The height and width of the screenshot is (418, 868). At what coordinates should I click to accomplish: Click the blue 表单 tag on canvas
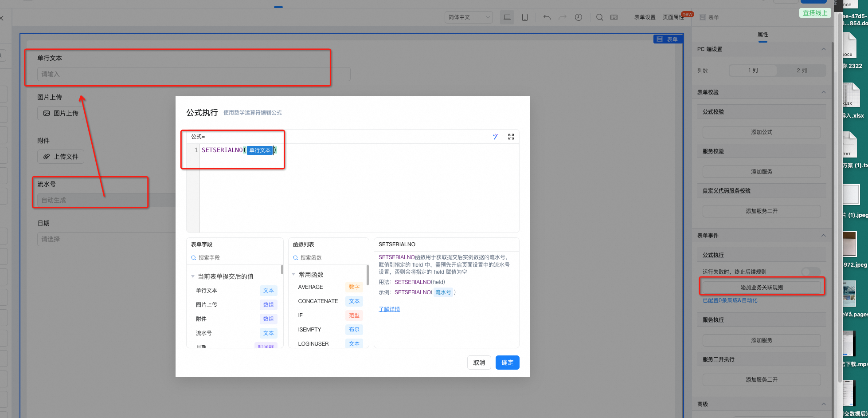[668, 39]
